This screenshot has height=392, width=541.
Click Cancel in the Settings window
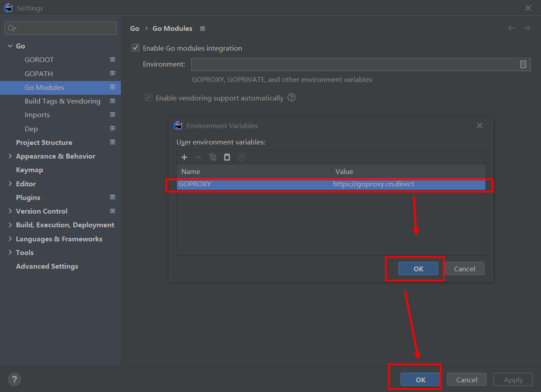(466, 380)
